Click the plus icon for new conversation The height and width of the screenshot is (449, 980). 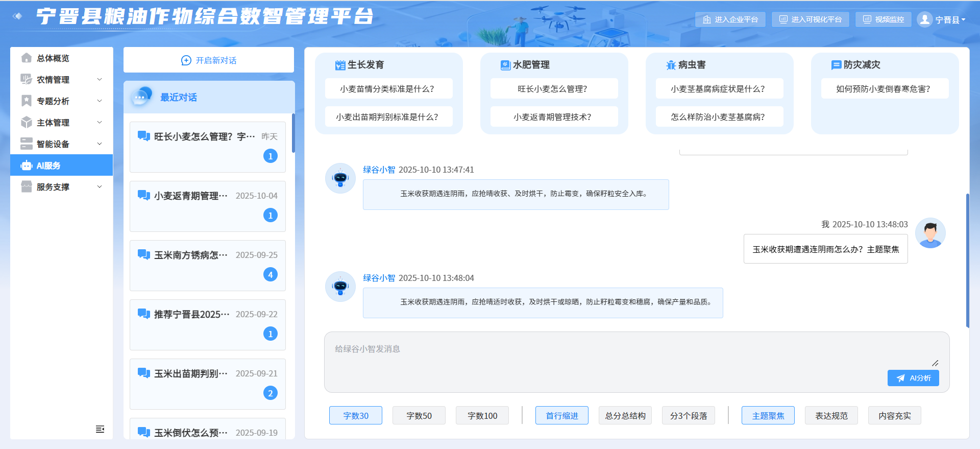pyautogui.click(x=186, y=60)
